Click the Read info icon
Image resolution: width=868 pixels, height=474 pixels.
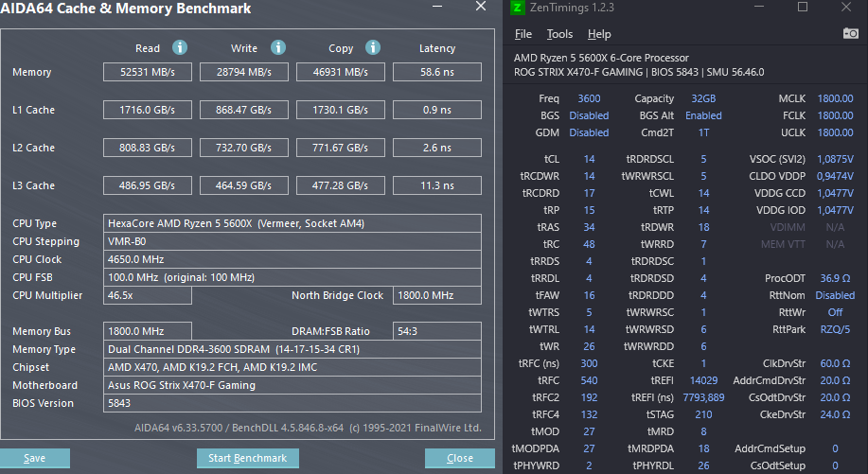tap(179, 47)
